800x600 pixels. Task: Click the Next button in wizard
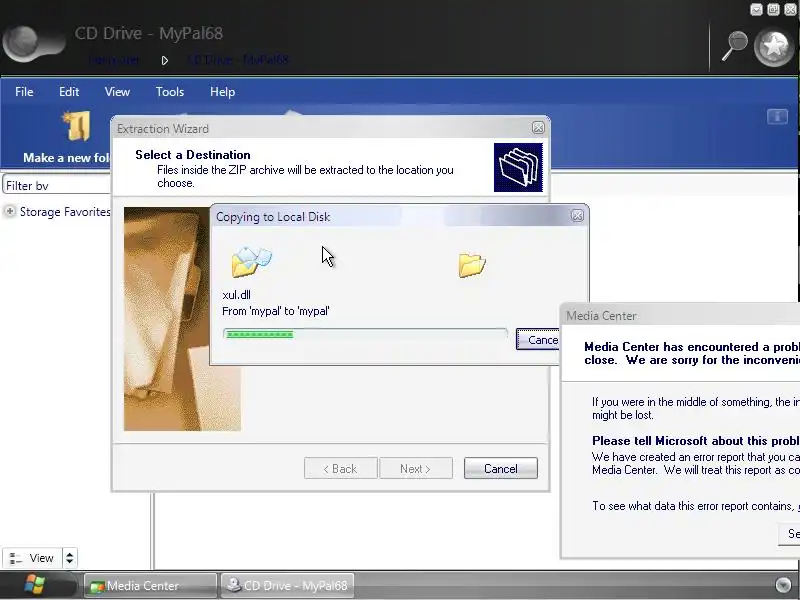[x=416, y=468]
